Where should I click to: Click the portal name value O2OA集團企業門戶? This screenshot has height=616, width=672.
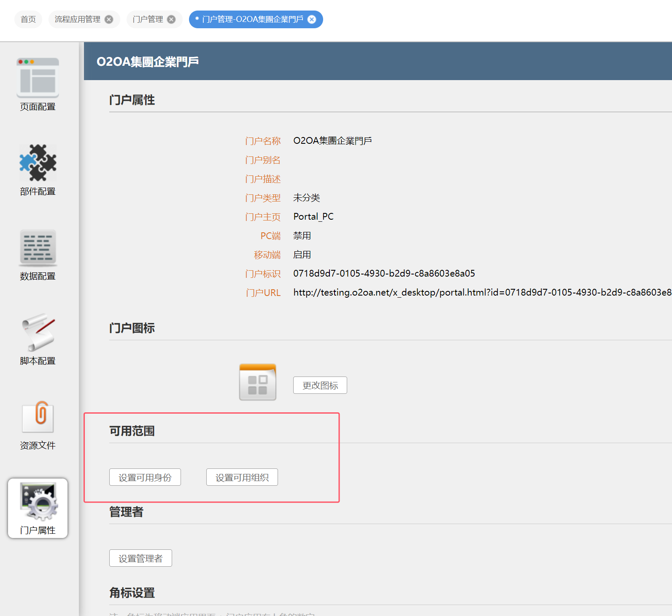click(x=332, y=141)
